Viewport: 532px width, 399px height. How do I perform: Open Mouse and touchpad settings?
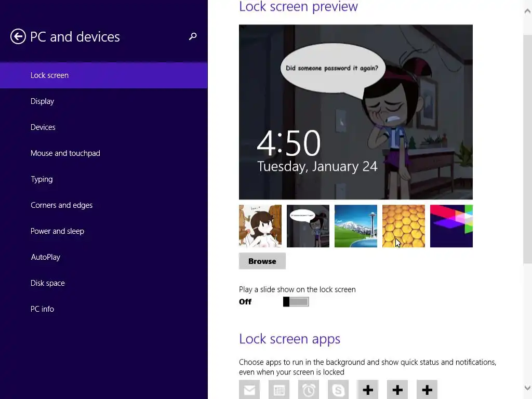(x=103, y=153)
